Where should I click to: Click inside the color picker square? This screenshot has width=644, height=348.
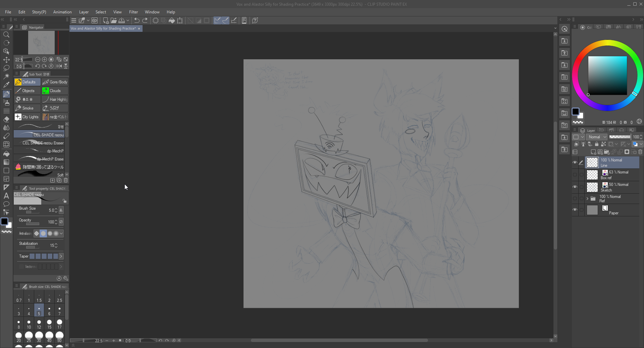tap(607, 75)
